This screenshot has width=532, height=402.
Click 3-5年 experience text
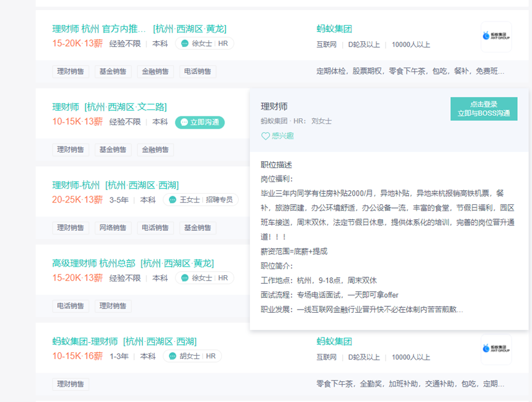coord(119,200)
